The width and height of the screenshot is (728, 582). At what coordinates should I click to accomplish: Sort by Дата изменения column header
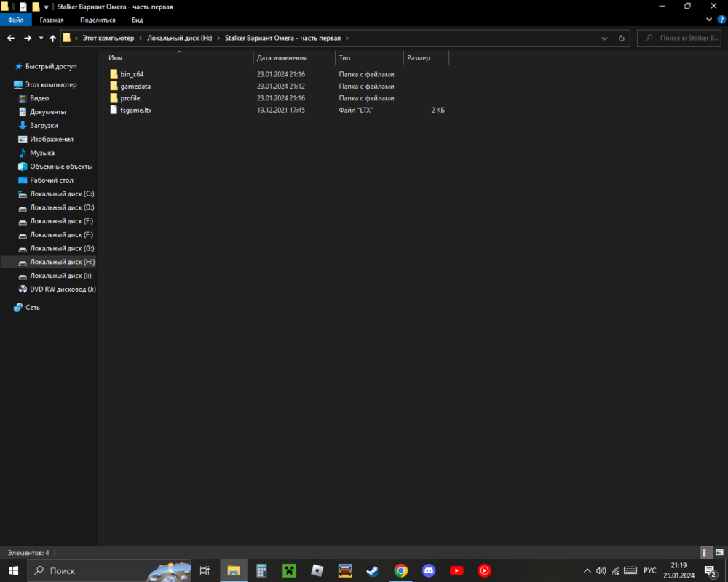tap(282, 57)
